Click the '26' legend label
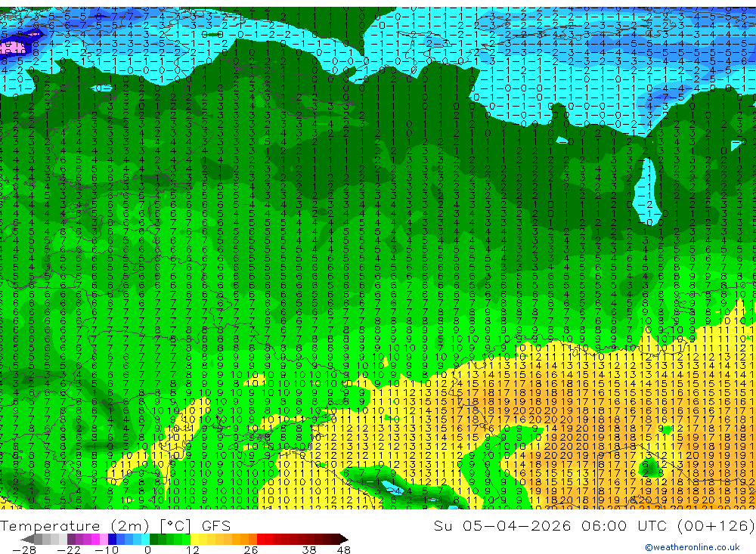756x554 pixels. (x=251, y=549)
